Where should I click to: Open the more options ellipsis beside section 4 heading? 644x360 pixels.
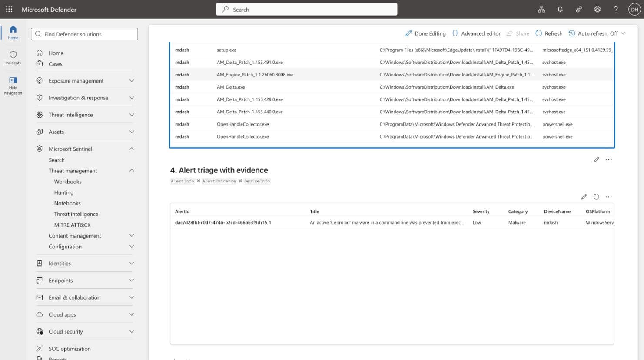(609, 160)
